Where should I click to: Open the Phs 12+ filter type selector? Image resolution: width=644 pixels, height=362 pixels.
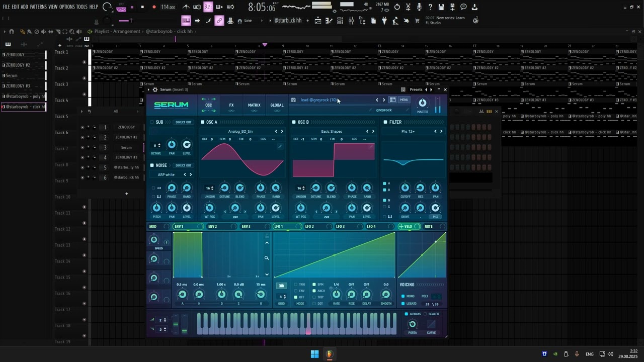tap(408, 131)
